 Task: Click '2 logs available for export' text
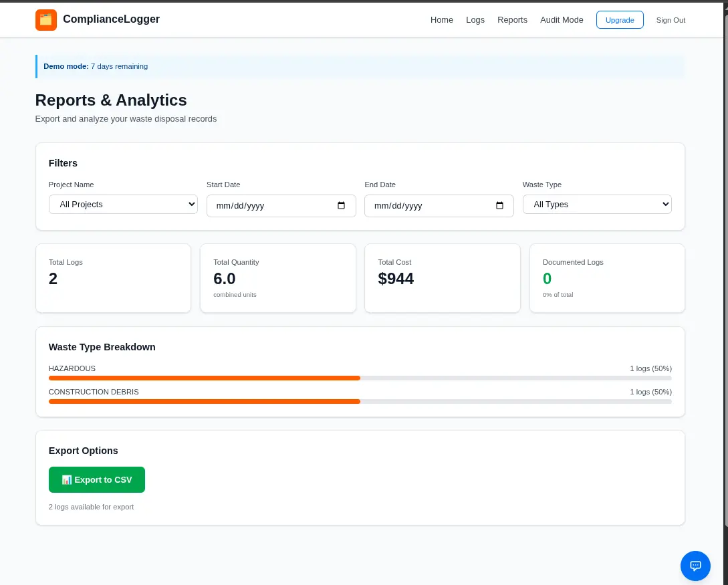pyautogui.click(x=91, y=507)
